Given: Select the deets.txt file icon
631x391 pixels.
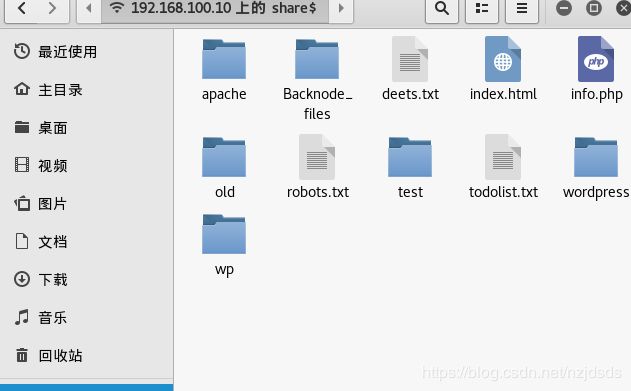Looking at the screenshot, I should coord(410,59).
